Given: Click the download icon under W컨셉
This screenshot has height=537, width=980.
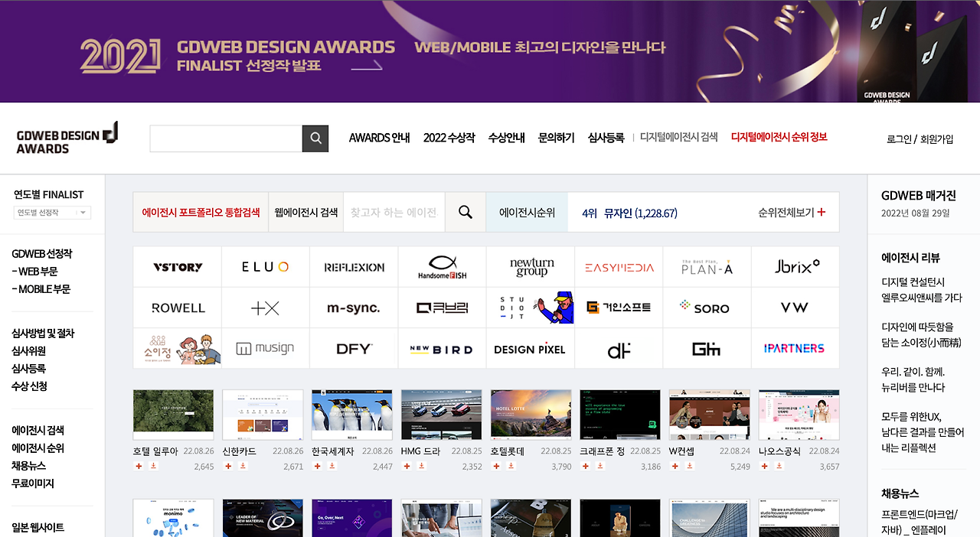Looking at the screenshot, I should click(x=690, y=466).
